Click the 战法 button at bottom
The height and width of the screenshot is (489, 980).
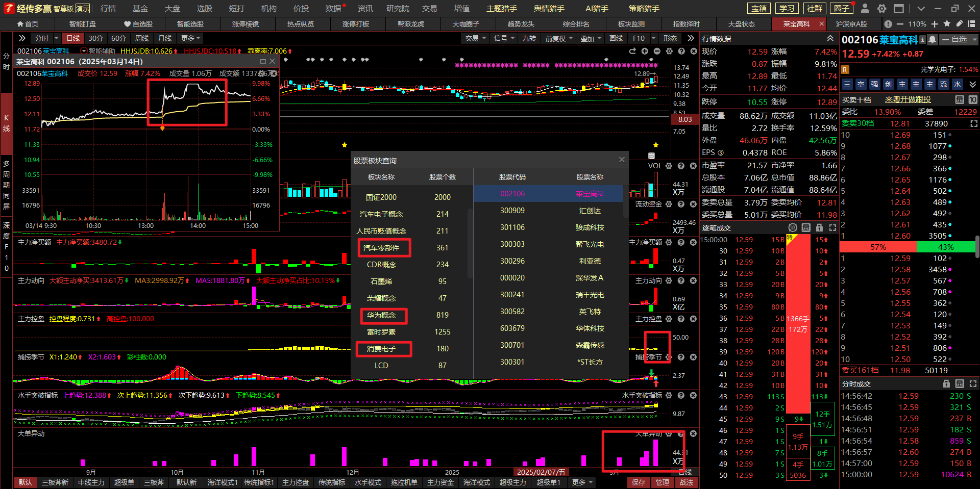tap(687, 482)
